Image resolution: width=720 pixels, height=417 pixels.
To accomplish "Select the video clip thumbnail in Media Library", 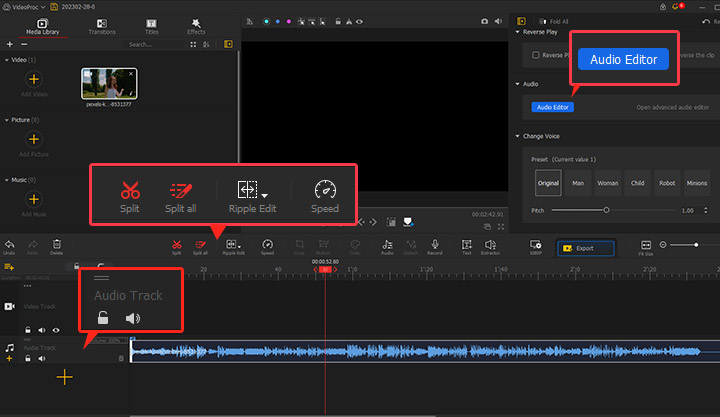I will coord(109,85).
